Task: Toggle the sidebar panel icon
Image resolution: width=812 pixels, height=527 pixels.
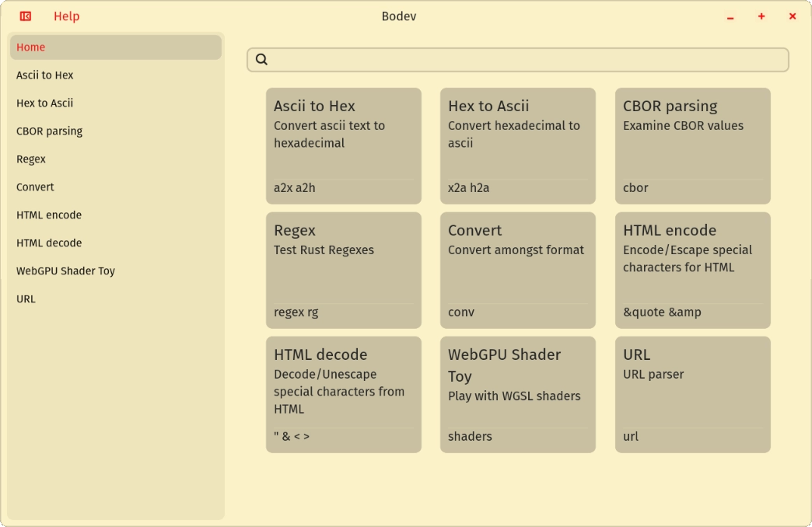Action: (26, 16)
